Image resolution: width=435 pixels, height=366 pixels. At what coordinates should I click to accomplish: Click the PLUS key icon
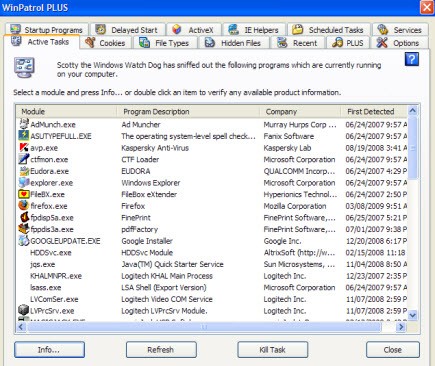pyautogui.click(x=337, y=43)
